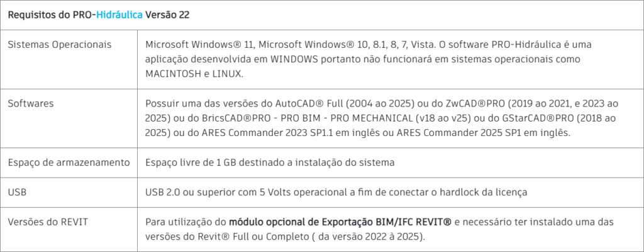Image resolution: width=644 pixels, height=252 pixels.
Task: Click the Espaço de armazenamento label
Action: pos(69,163)
